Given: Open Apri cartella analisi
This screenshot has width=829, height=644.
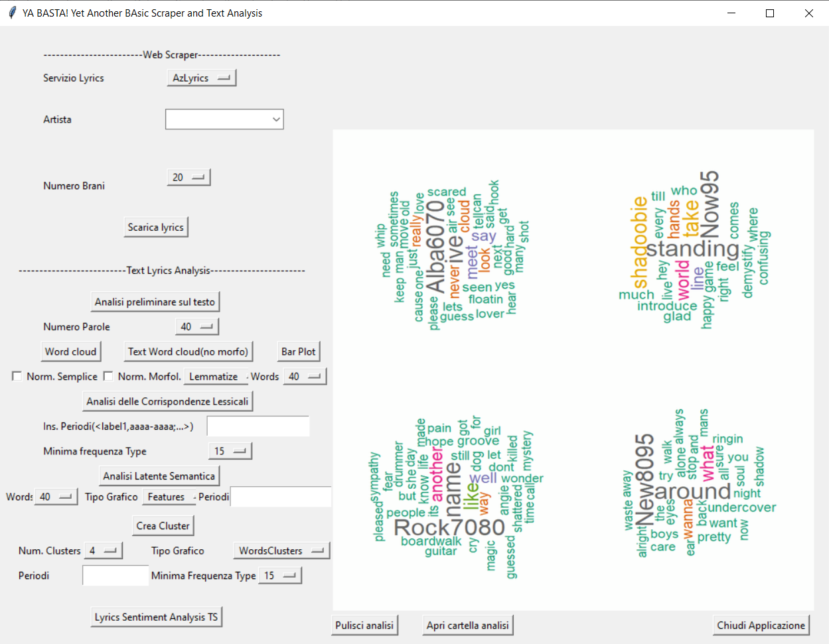Looking at the screenshot, I should 468,625.
